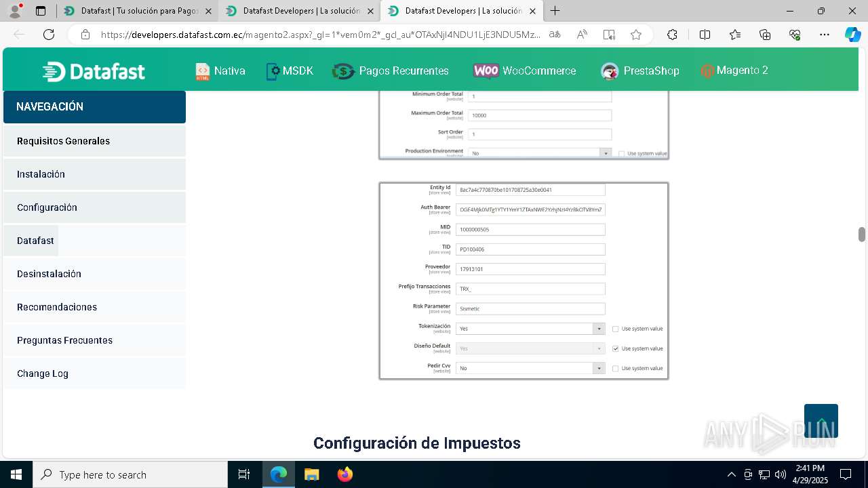Click the Risk Parameter field
868x488 pixels.
pyautogui.click(x=530, y=309)
